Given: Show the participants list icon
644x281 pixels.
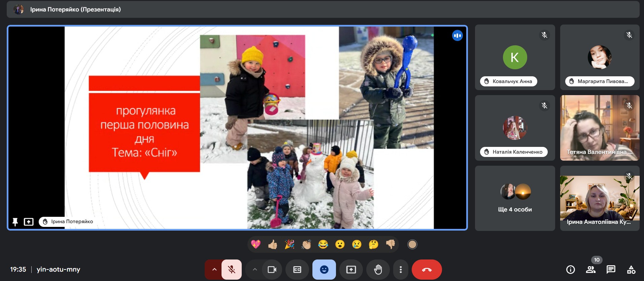Looking at the screenshot, I should coord(591,270).
